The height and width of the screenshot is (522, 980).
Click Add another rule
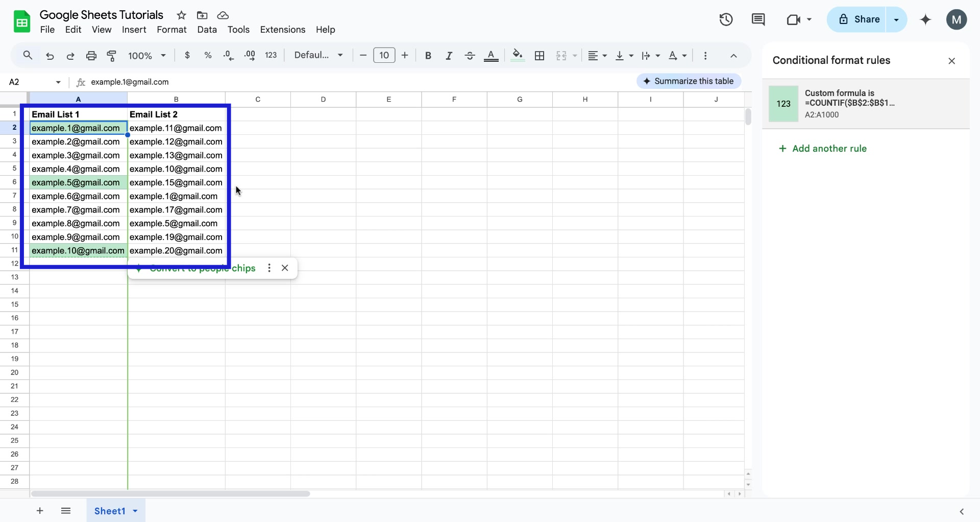tap(822, 149)
